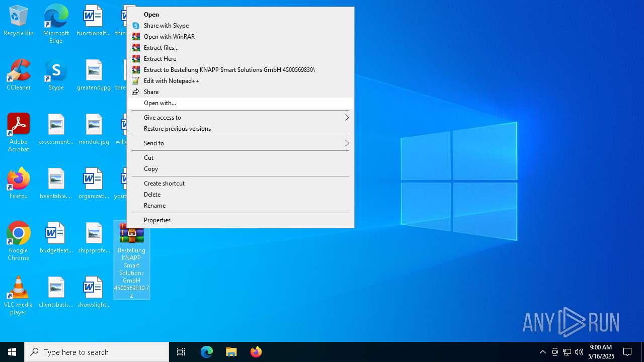644x362 pixels.
Task: Select the beentable... file icon
Action: tap(56, 184)
